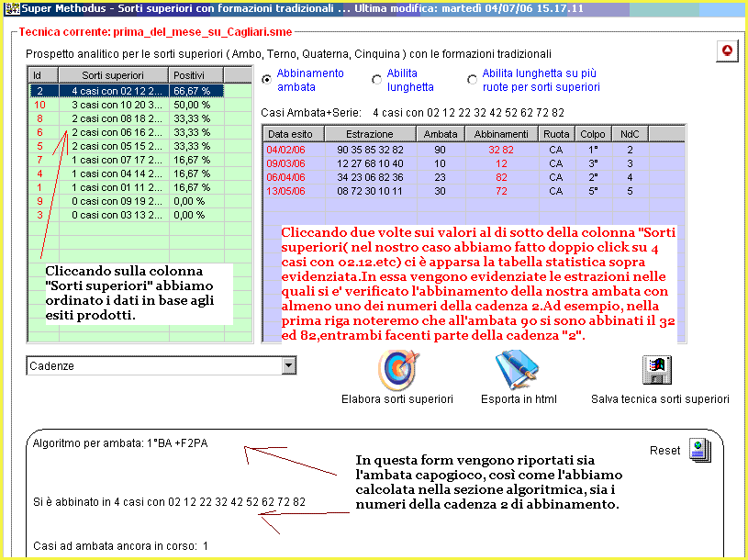
Task: Select row '0 casi con 09 19 2...'
Action: coord(127,201)
